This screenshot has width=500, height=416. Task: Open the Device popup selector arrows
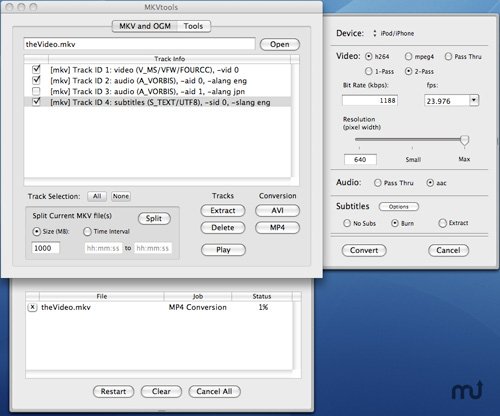point(375,33)
